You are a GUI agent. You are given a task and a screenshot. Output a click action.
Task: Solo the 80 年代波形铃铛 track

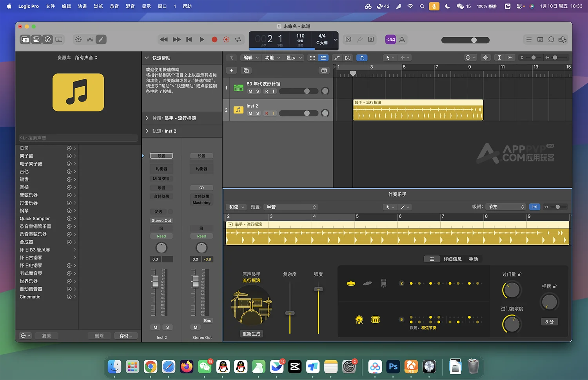point(258,91)
